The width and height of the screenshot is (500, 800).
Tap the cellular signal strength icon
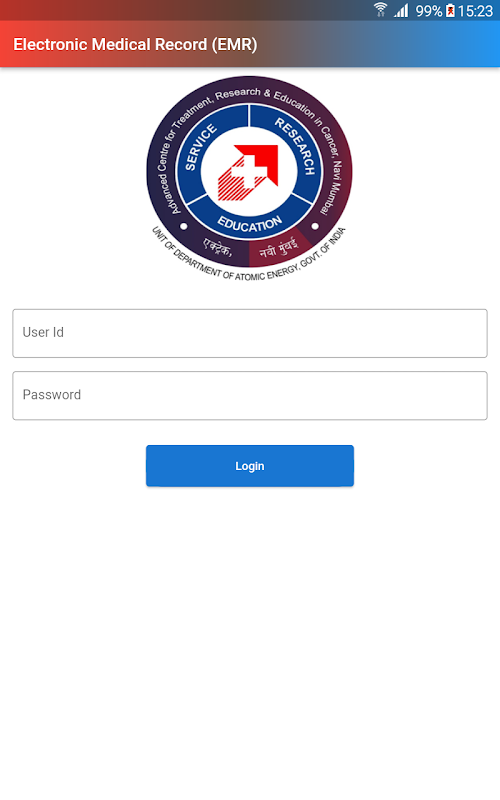pyautogui.click(x=401, y=10)
